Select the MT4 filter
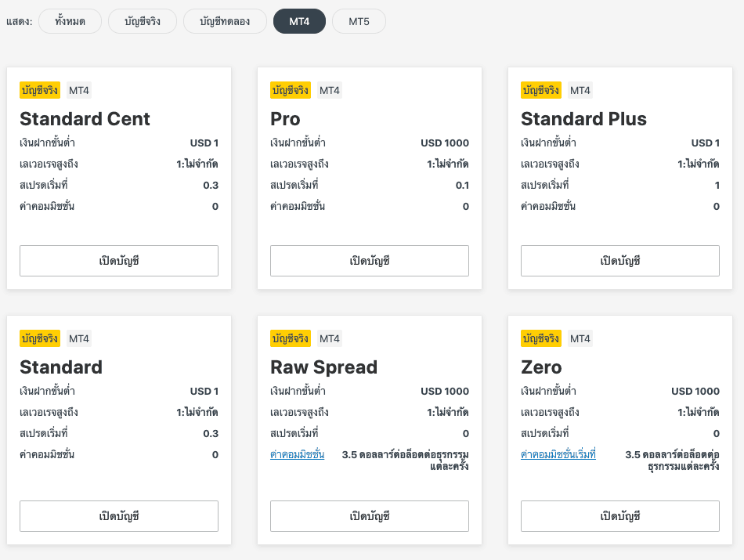 click(x=299, y=21)
